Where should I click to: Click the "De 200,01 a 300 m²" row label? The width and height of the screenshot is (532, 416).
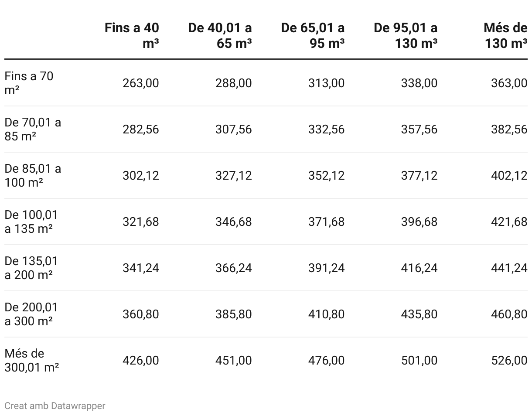[x=31, y=314]
